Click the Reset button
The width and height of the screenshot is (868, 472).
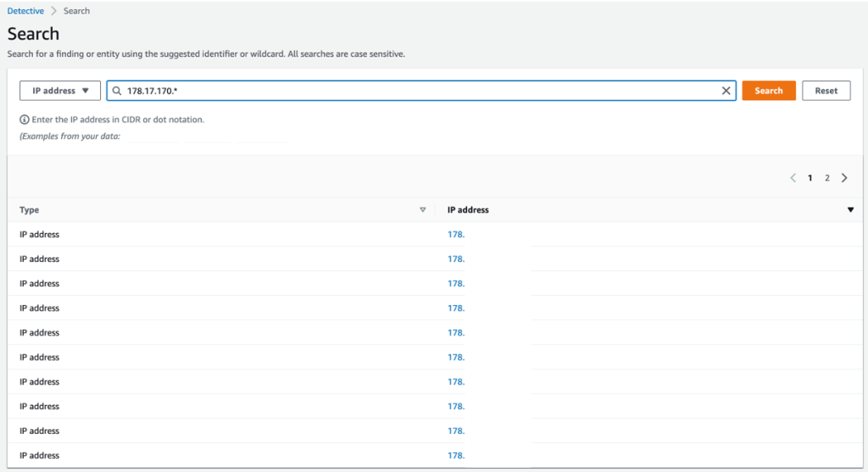click(x=826, y=91)
